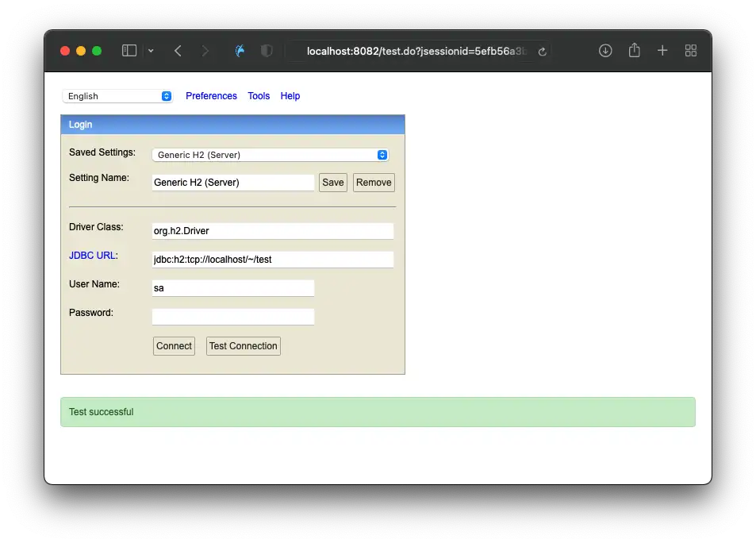Image resolution: width=756 pixels, height=543 pixels.
Task: Click the Setting Name input field
Action: click(233, 183)
